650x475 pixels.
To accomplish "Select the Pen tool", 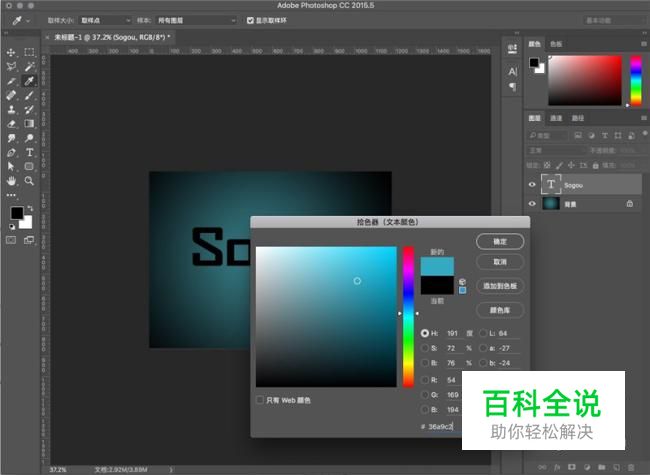I will point(11,153).
